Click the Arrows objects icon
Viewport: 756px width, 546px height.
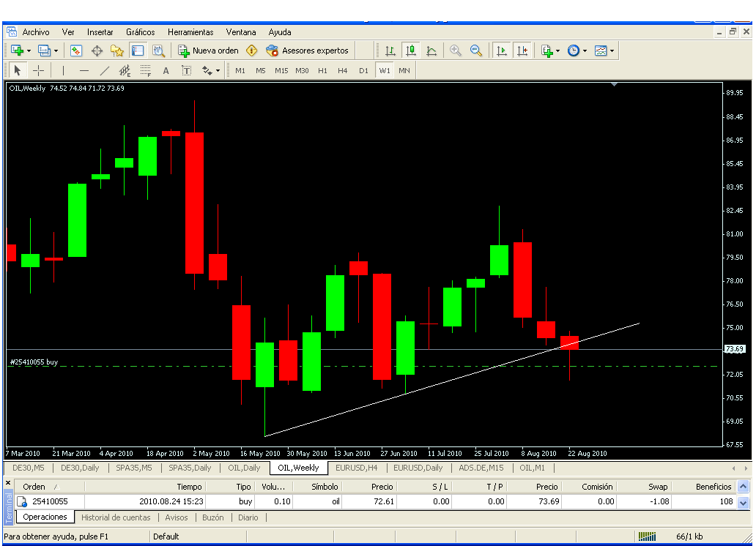(x=207, y=70)
